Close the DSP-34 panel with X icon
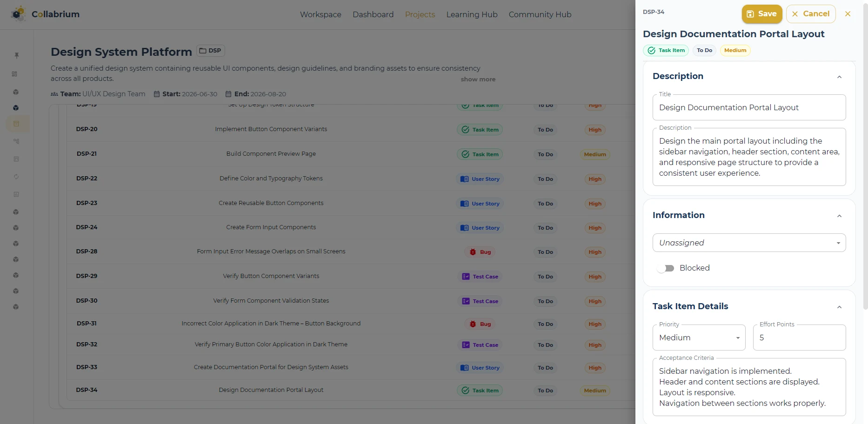Image resolution: width=868 pixels, height=424 pixels. tap(848, 14)
